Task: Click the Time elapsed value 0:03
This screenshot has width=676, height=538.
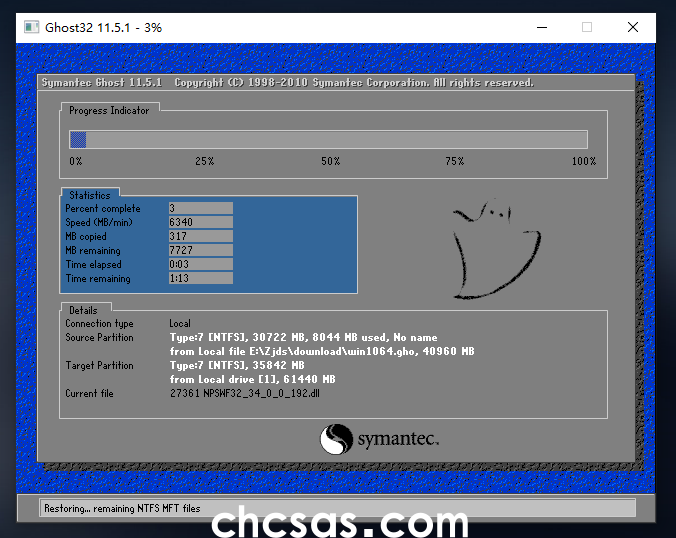Action: pyautogui.click(x=200, y=264)
